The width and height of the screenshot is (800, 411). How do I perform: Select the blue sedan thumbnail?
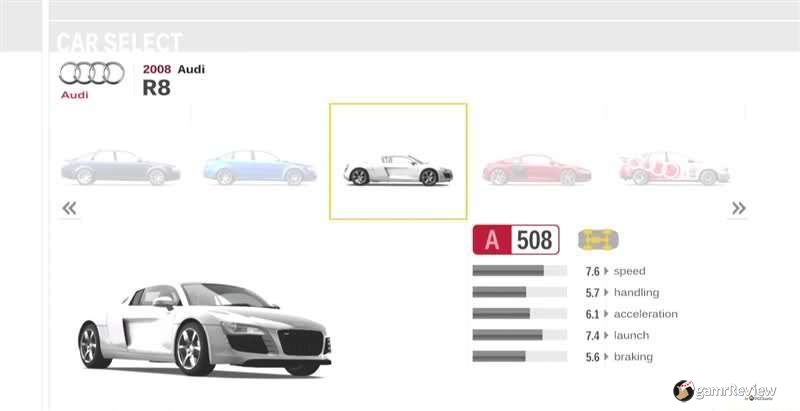pyautogui.click(x=260, y=167)
